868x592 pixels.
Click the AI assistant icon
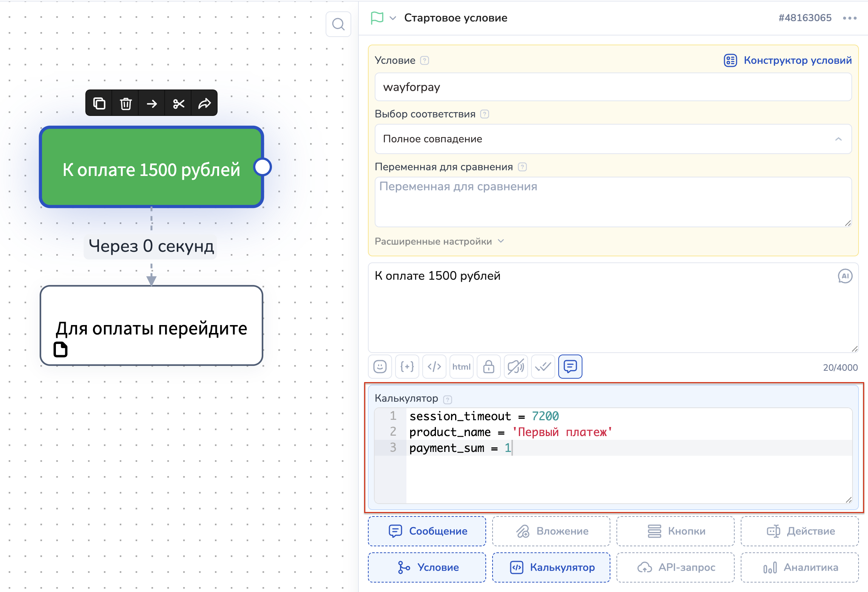(845, 276)
